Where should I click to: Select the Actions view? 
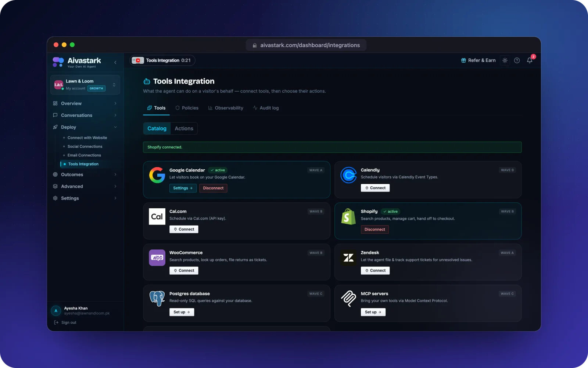click(184, 128)
